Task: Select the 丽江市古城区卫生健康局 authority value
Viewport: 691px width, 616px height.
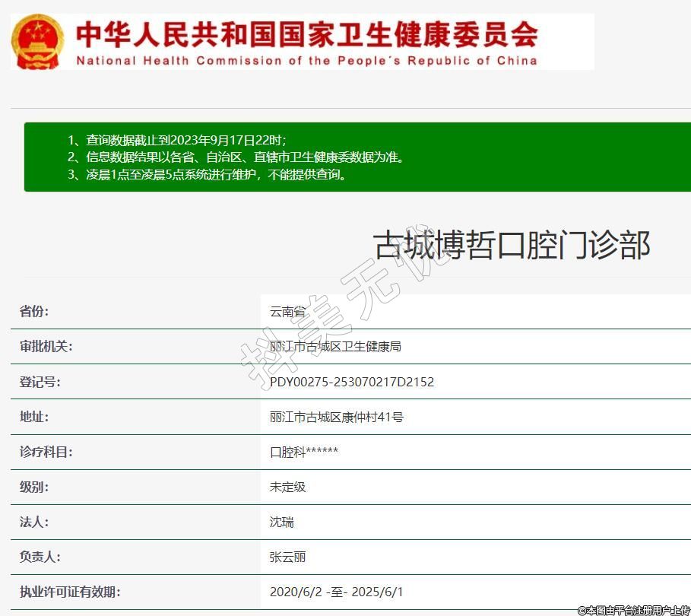Action: pos(335,346)
